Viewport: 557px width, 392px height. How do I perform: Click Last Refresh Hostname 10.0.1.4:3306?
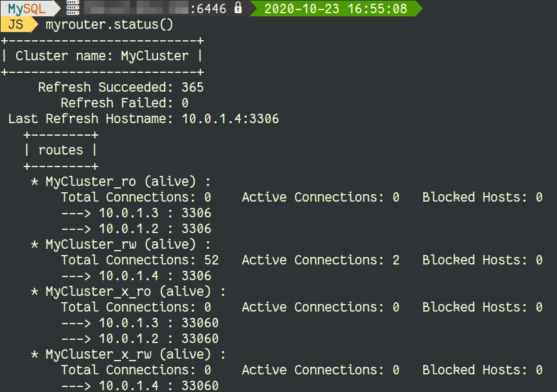point(144,119)
